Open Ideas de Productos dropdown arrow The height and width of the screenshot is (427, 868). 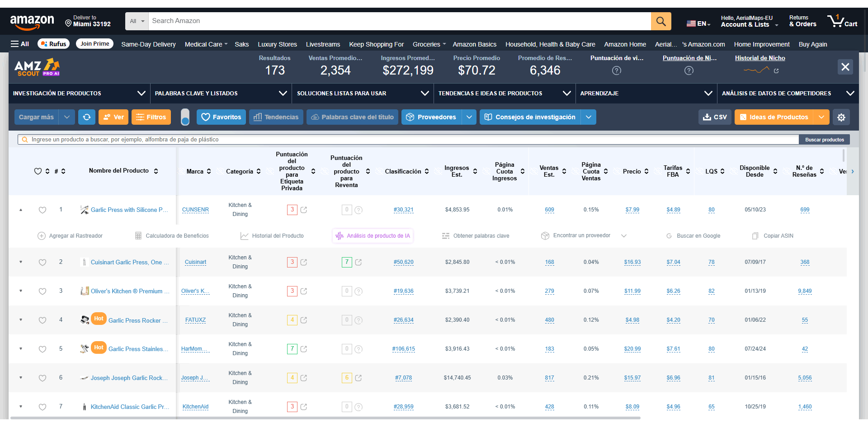click(x=821, y=117)
